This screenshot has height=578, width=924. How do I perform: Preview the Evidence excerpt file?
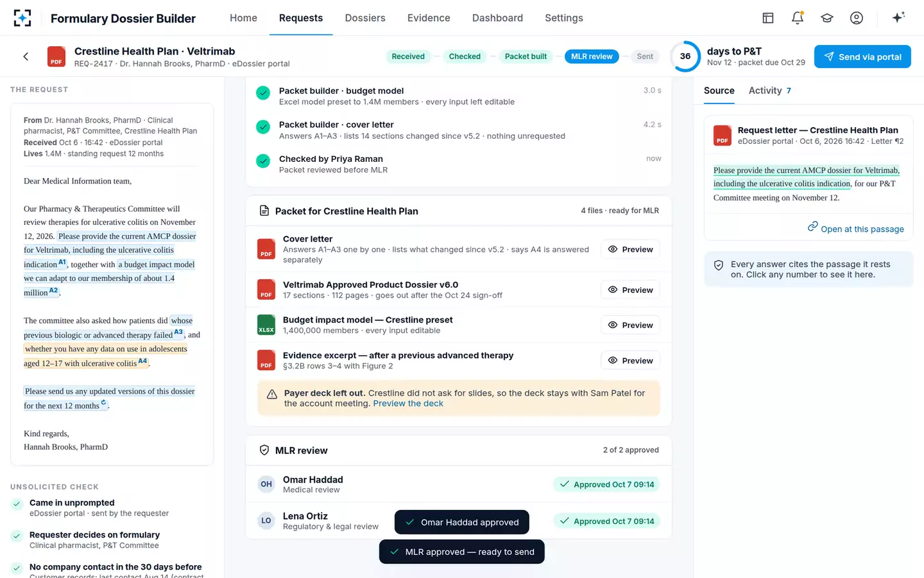[631, 360]
